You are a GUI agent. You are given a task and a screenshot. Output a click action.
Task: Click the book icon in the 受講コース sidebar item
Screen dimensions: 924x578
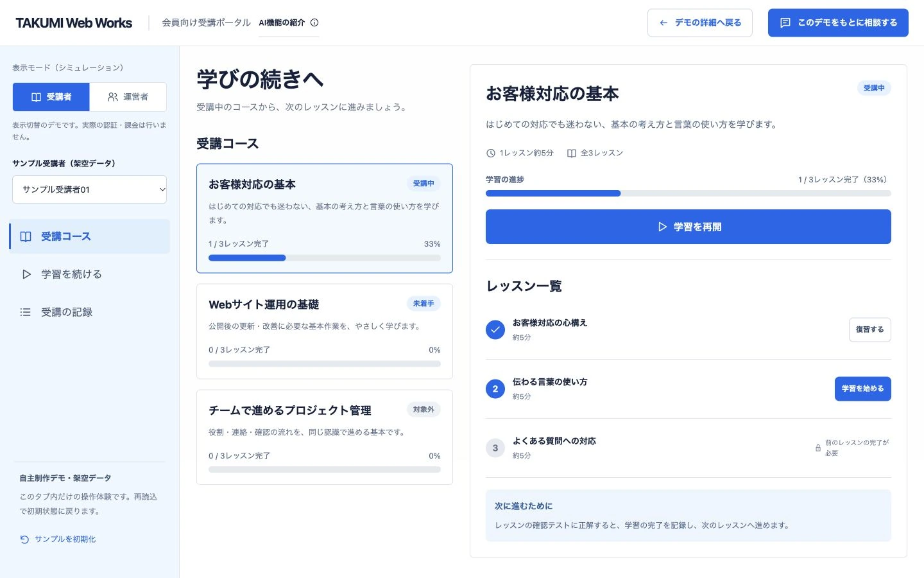26,236
